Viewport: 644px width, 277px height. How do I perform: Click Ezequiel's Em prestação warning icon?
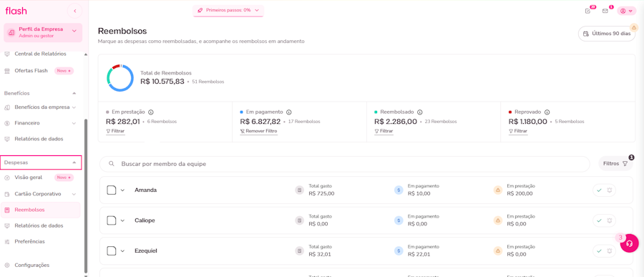[498, 251]
